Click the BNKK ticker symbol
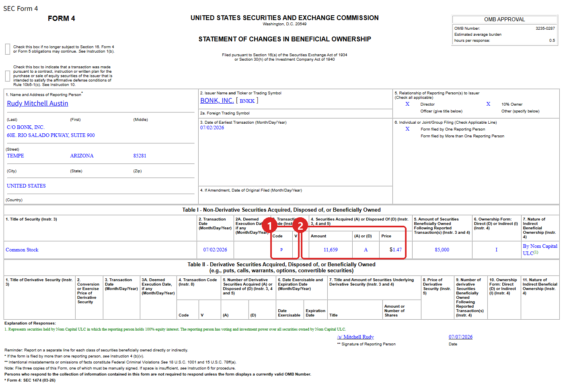 click(x=247, y=101)
